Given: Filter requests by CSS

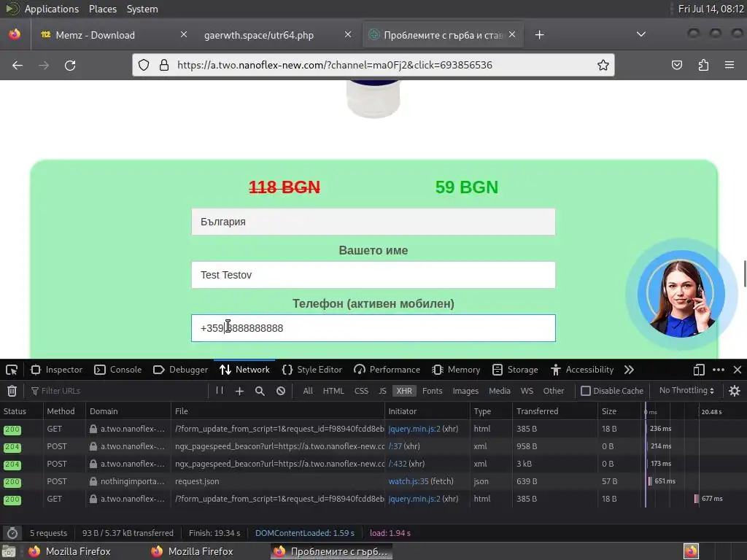Looking at the screenshot, I should (x=361, y=391).
